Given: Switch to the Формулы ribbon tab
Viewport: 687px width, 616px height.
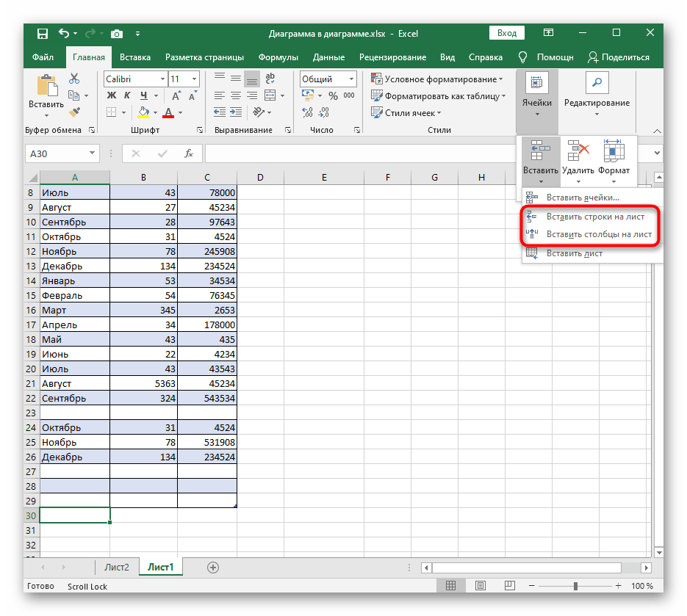Looking at the screenshot, I should (278, 57).
